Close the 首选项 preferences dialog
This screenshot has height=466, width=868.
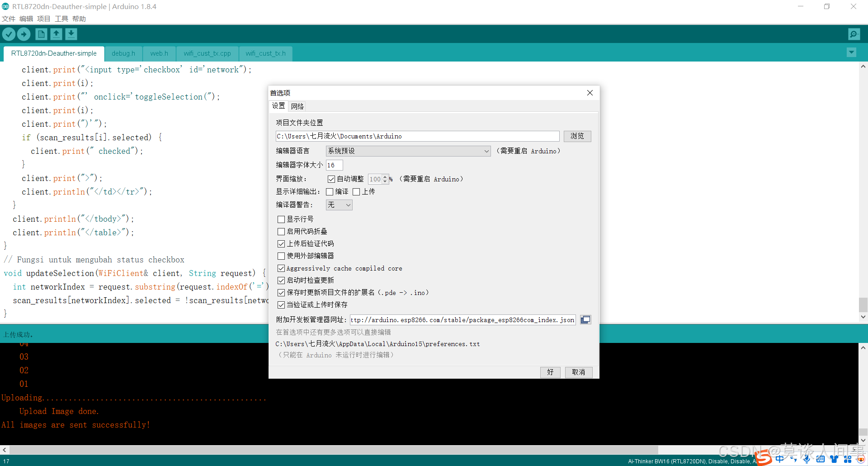coord(590,93)
